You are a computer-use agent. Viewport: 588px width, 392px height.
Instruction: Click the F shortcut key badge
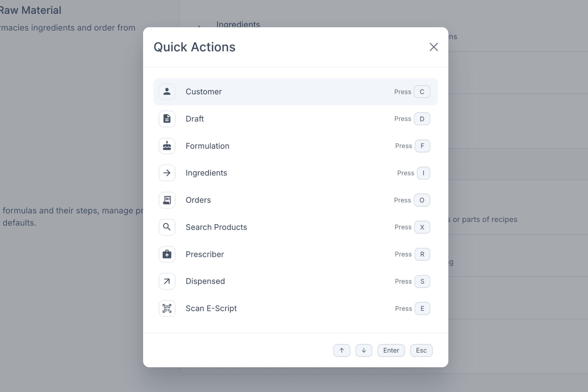(422, 146)
